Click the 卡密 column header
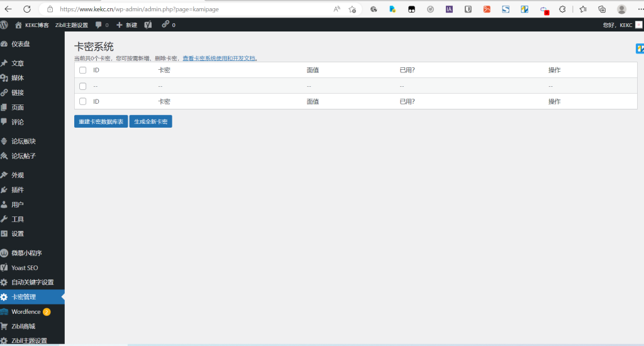 164,70
